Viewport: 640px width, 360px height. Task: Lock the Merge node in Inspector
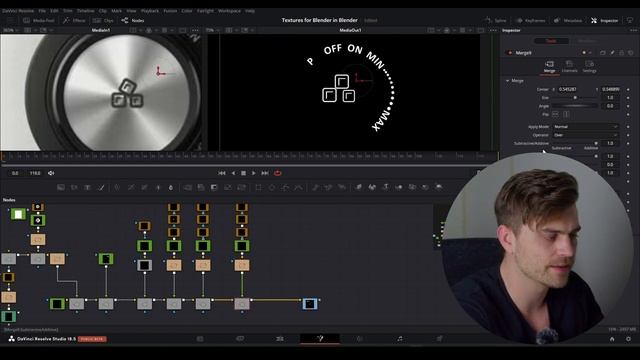point(622,53)
